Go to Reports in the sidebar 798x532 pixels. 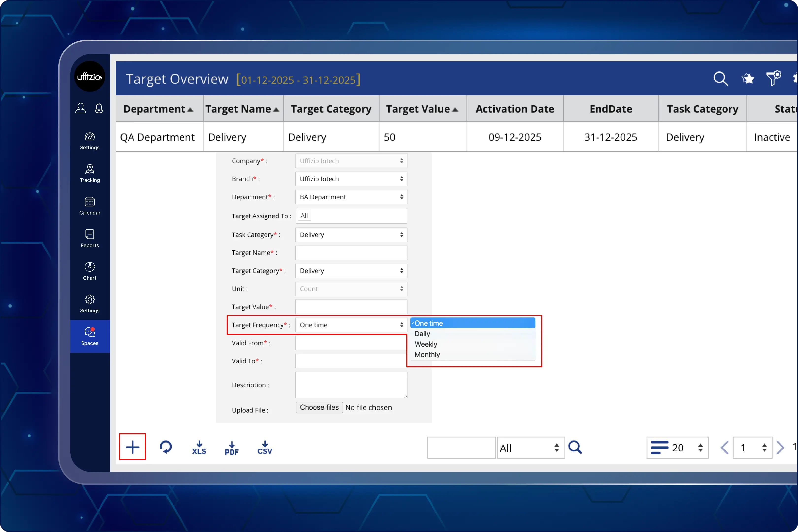(90, 238)
